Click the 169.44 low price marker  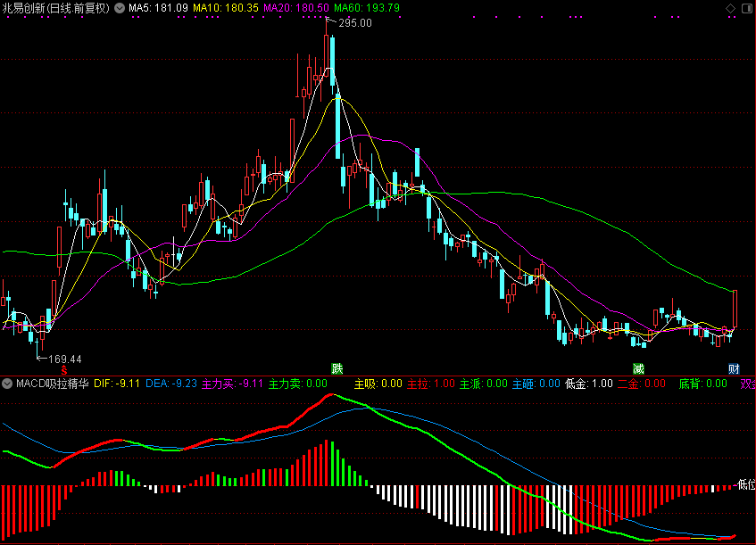pos(63,359)
